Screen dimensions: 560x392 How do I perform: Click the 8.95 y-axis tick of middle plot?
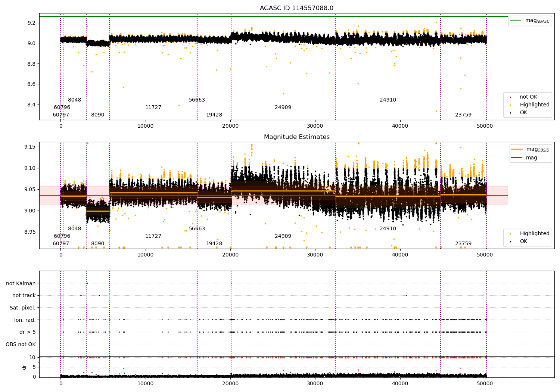[30, 232]
